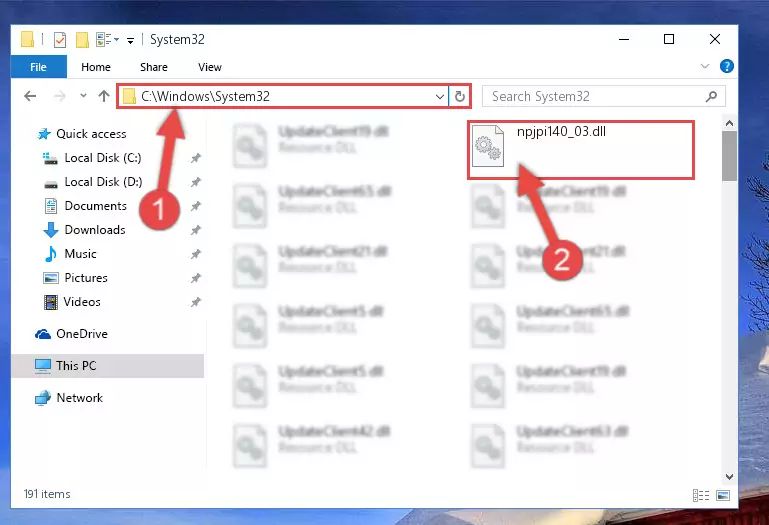Click scrollbar down arrow in file list
Viewport: 769px width, 525px height.
click(x=729, y=476)
